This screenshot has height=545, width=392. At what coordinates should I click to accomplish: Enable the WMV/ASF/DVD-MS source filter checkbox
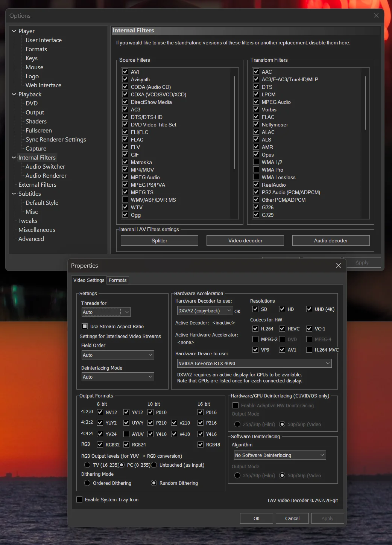125,199
